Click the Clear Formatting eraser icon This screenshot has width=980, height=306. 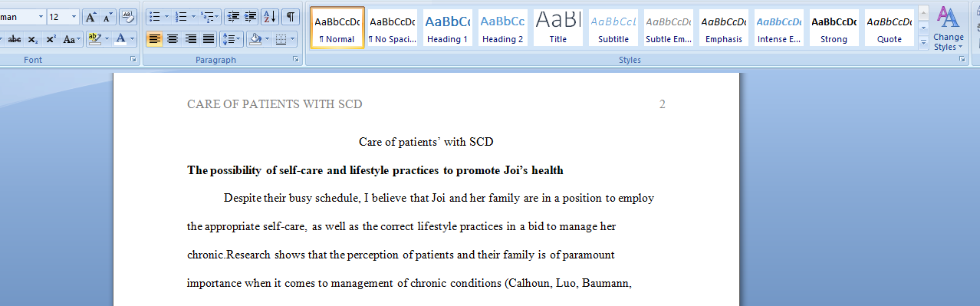click(128, 16)
